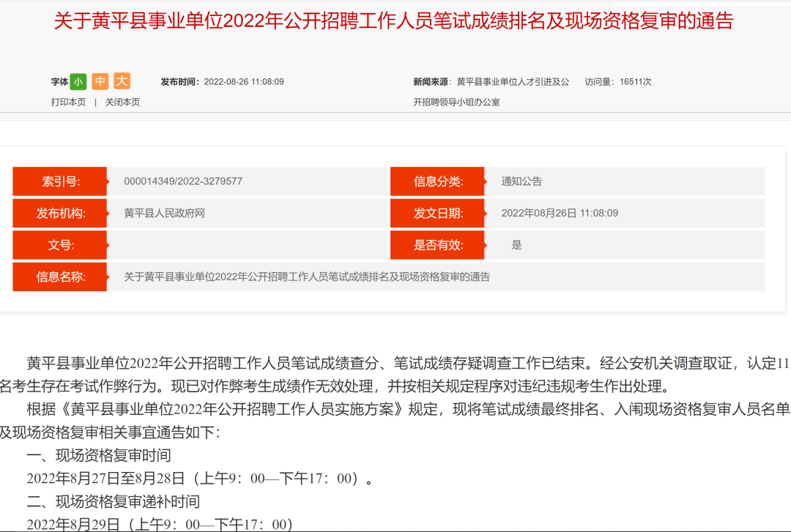Select the 索引号 red label
Viewport: 791px width, 532px height.
pyautogui.click(x=60, y=181)
